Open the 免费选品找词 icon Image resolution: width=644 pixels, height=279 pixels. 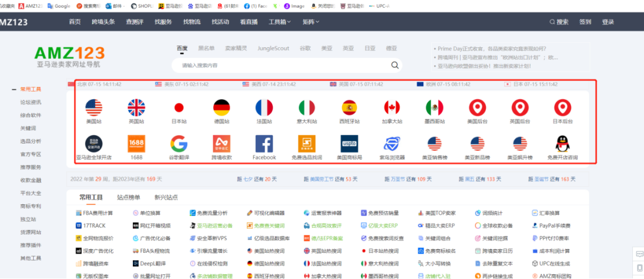click(307, 144)
